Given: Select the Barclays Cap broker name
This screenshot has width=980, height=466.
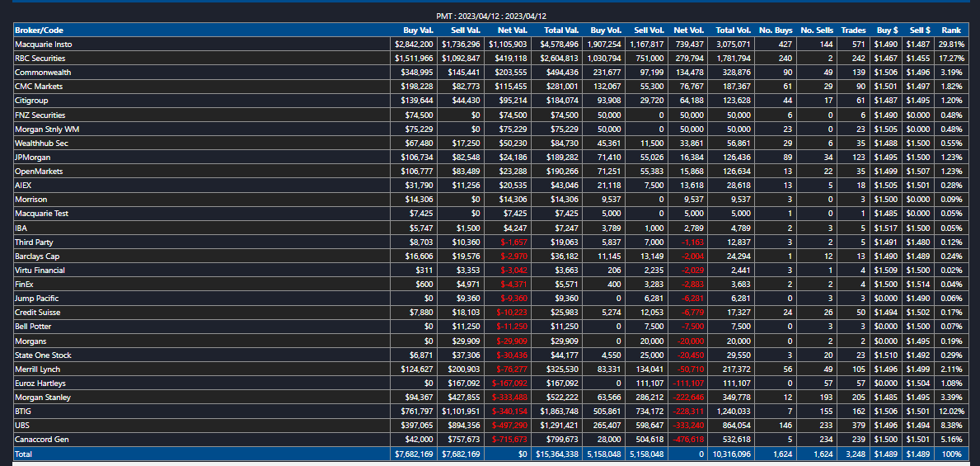Looking at the screenshot, I should (x=37, y=257).
